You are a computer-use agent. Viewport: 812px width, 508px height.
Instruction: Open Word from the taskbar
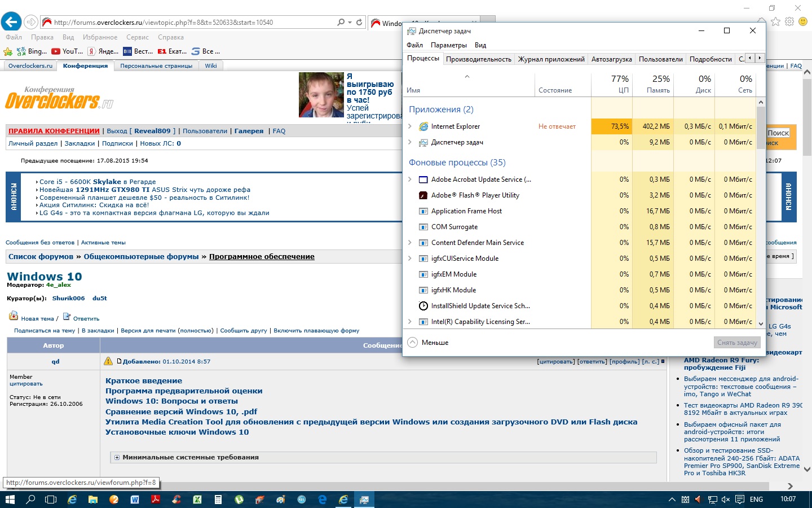(x=135, y=500)
